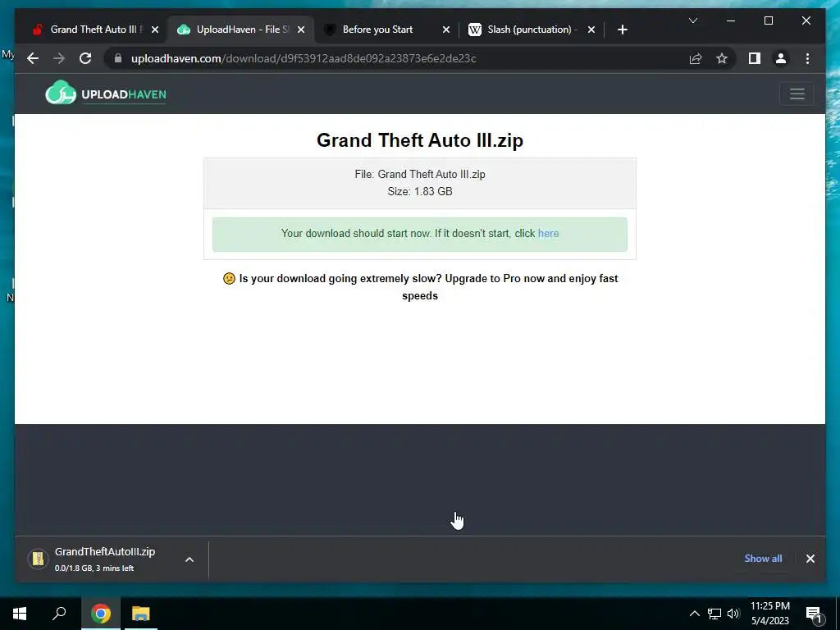
Task: Click the '0.0/1.8 GB, 3 mins left' status
Action: (94, 568)
